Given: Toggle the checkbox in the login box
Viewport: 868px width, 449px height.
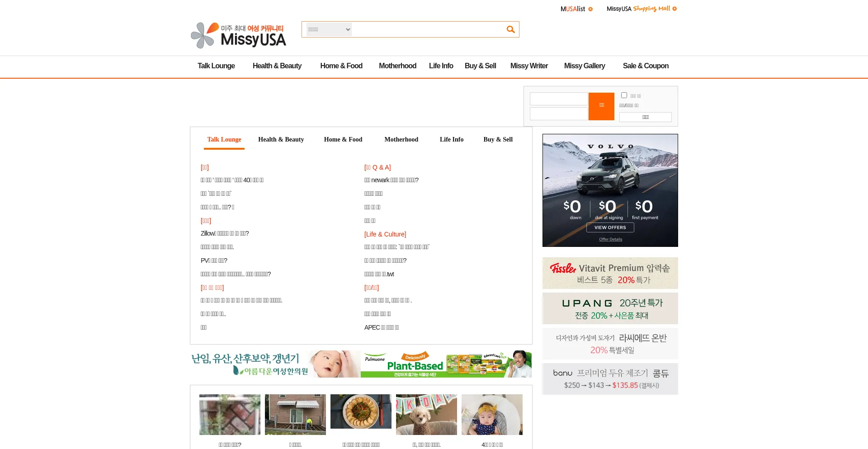Looking at the screenshot, I should [x=624, y=95].
